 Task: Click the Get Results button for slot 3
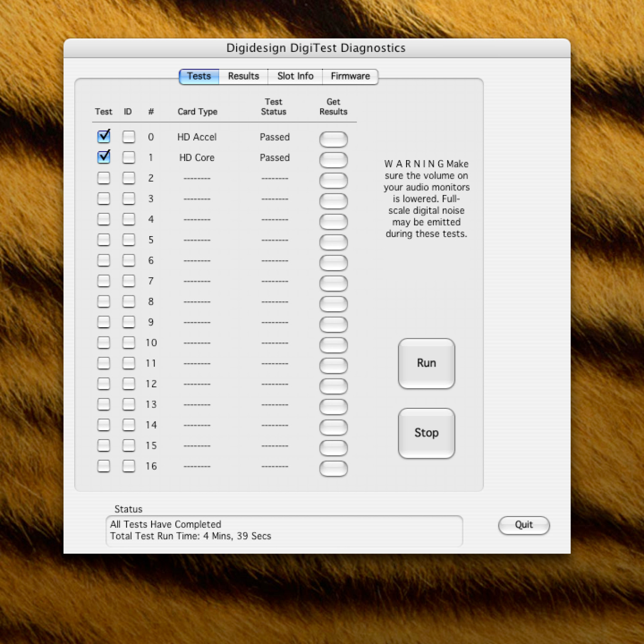click(x=334, y=201)
